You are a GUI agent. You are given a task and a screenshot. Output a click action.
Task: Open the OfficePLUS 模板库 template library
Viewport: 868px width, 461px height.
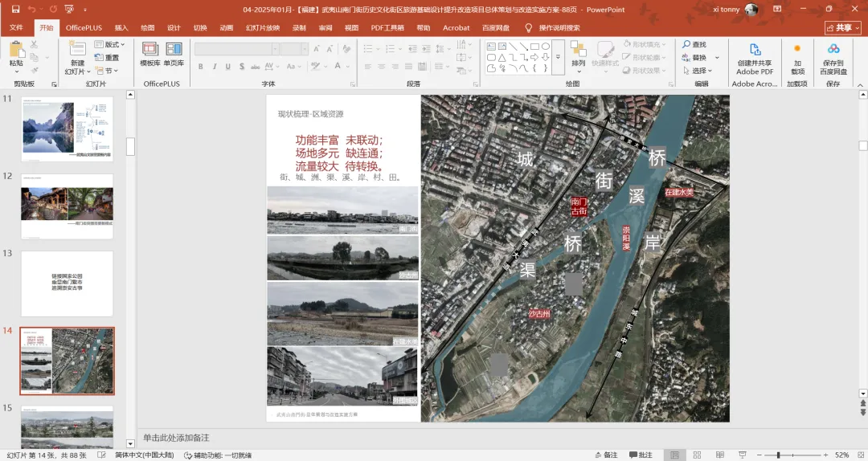tap(150, 53)
